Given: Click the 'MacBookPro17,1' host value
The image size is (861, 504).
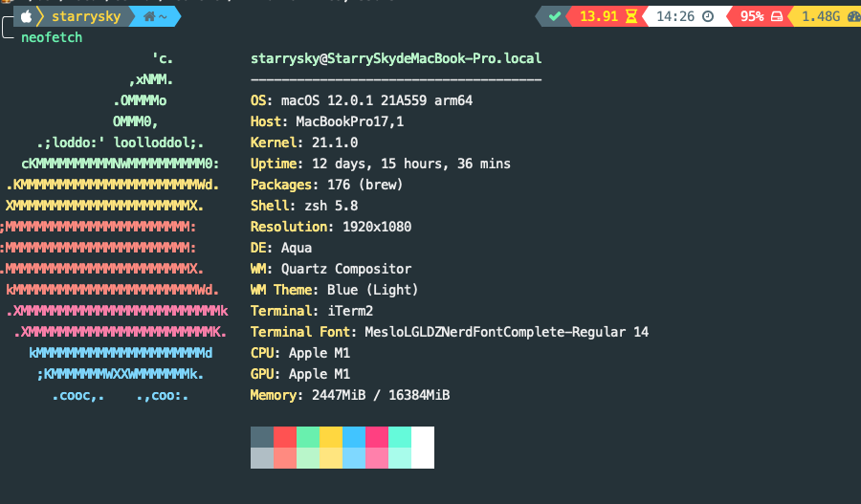Looking at the screenshot, I should click(x=350, y=121).
